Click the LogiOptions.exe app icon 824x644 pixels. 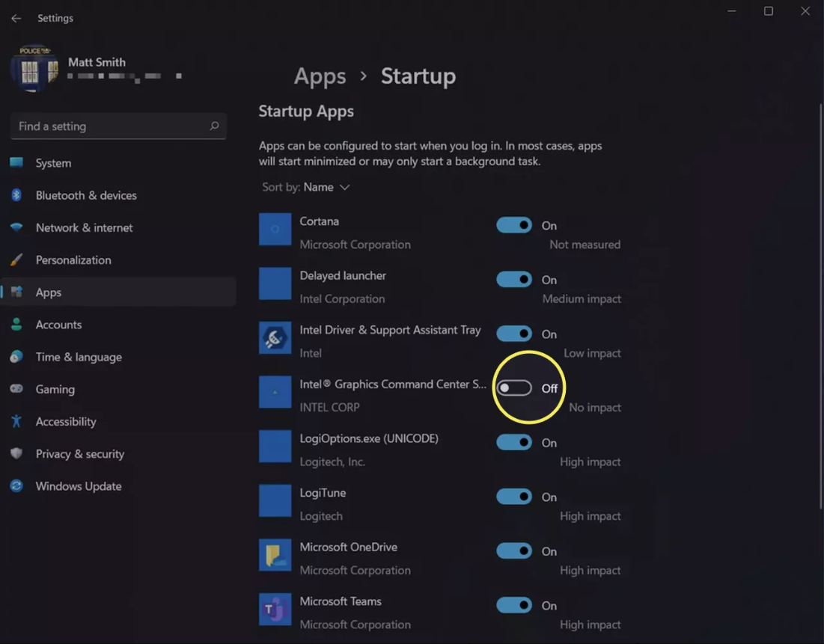point(275,447)
